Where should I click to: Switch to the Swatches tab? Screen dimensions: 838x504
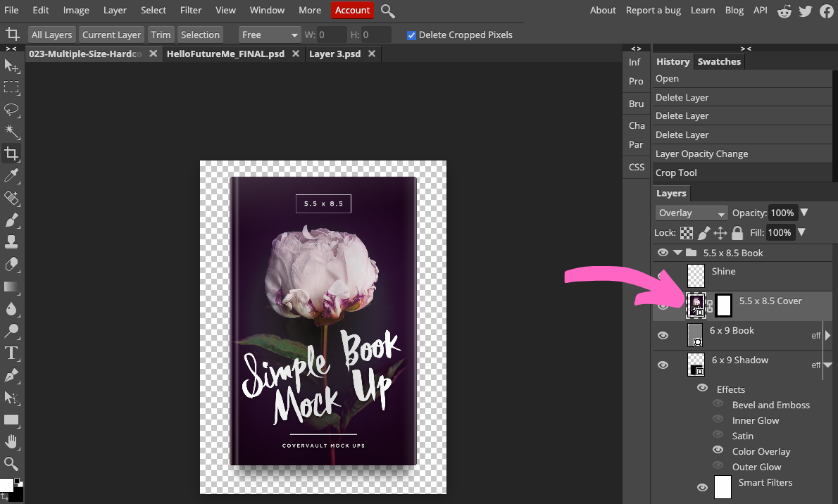pyautogui.click(x=718, y=62)
